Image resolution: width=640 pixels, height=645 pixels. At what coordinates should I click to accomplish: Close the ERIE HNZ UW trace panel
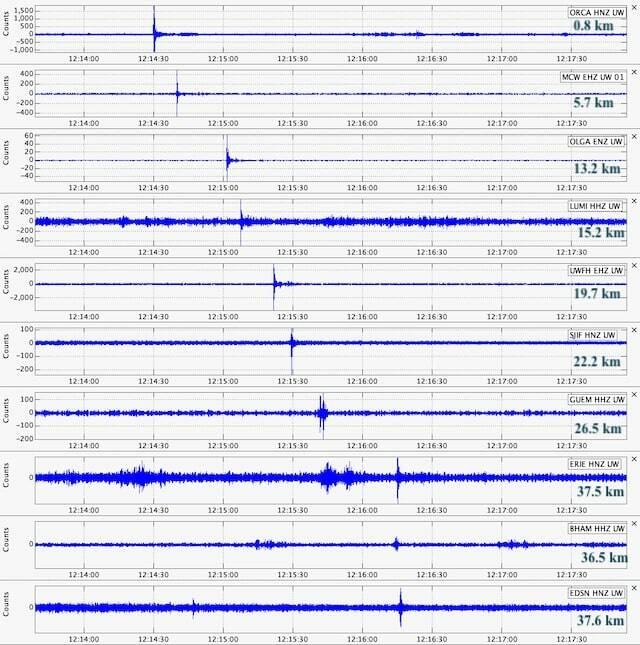click(633, 460)
